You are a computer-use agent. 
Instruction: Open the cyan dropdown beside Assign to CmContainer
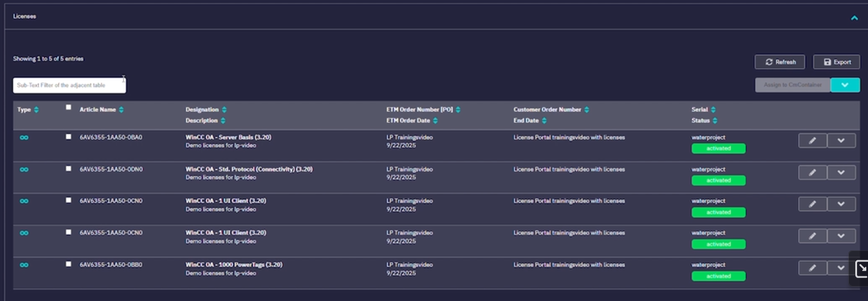[845, 85]
